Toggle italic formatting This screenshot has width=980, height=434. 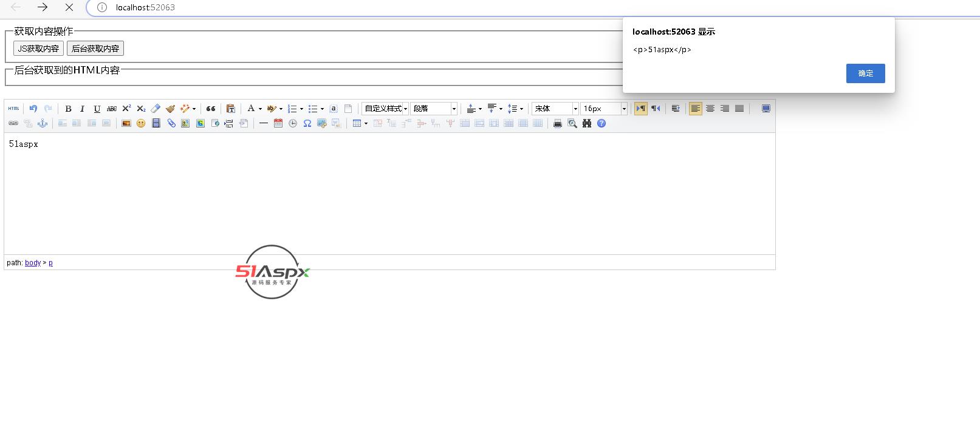pos(82,109)
